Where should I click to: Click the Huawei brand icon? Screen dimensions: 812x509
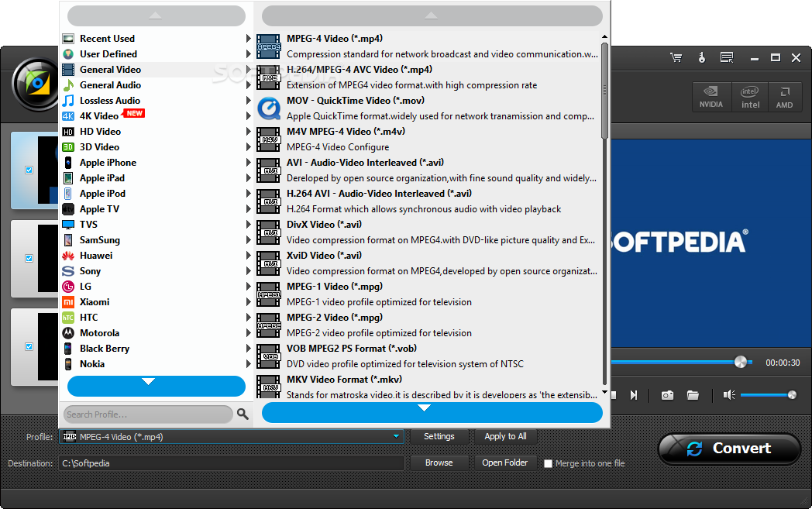pyautogui.click(x=68, y=256)
